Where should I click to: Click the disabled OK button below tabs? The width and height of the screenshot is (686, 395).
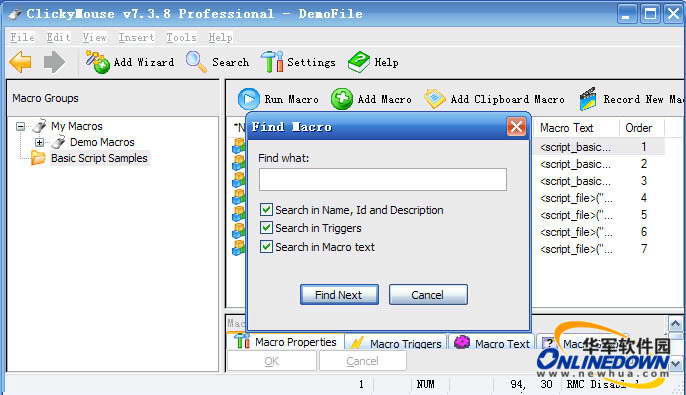pos(272,361)
